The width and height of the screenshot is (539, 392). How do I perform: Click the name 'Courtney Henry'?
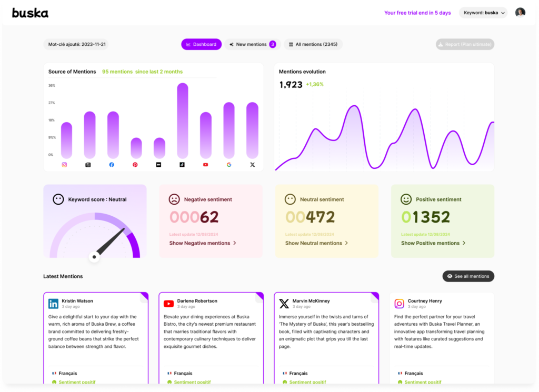pyautogui.click(x=425, y=301)
